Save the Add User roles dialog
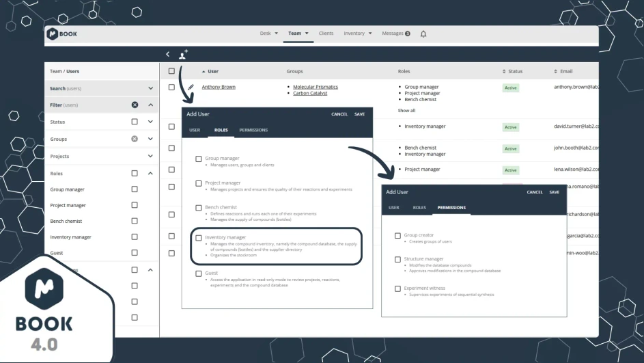This screenshot has height=363, width=644. click(359, 114)
